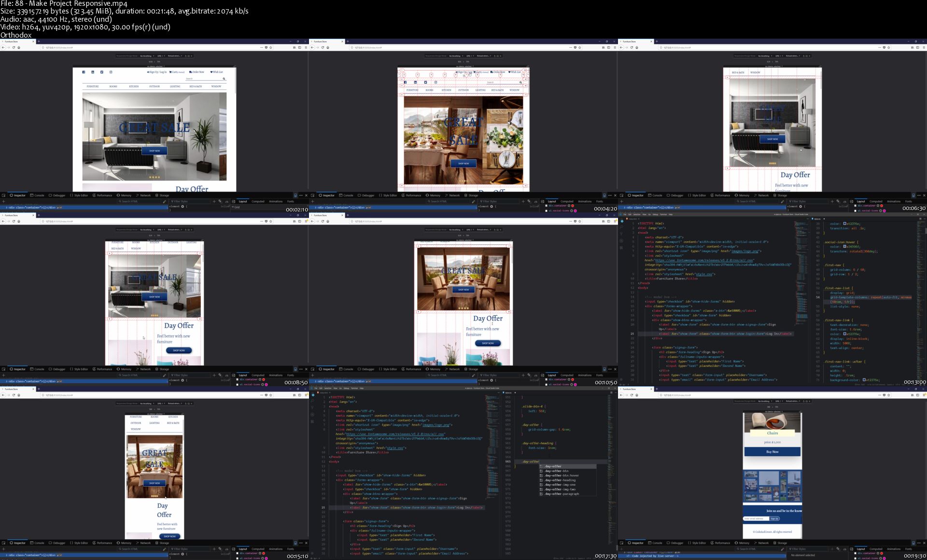Image resolution: width=927 pixels, height=560 pixels.
Task: Open Network tab in 00:02:10 devtools
Action: pyautogui.click(x=143, y=196)
